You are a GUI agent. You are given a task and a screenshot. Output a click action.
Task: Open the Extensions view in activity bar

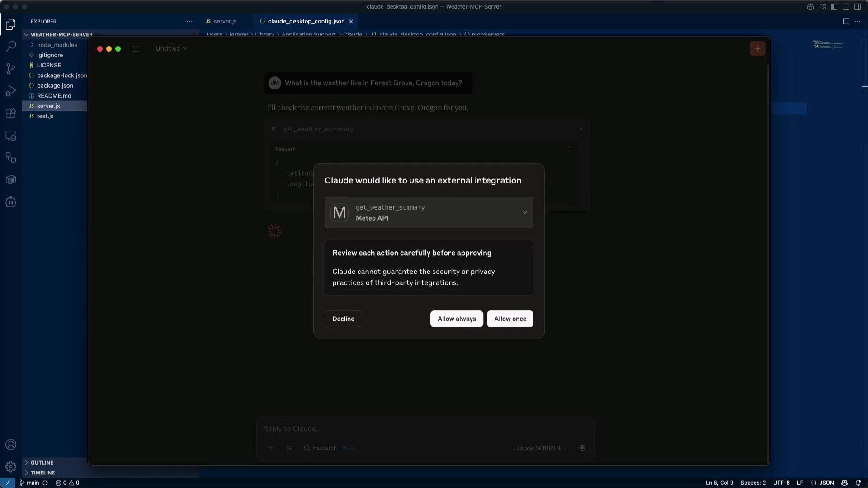[x=11, y=113]
